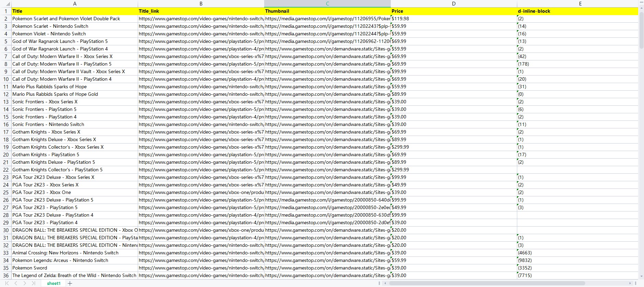The image size is (644, 287).
Task: Select column B header
Action: tap(201, 4)
